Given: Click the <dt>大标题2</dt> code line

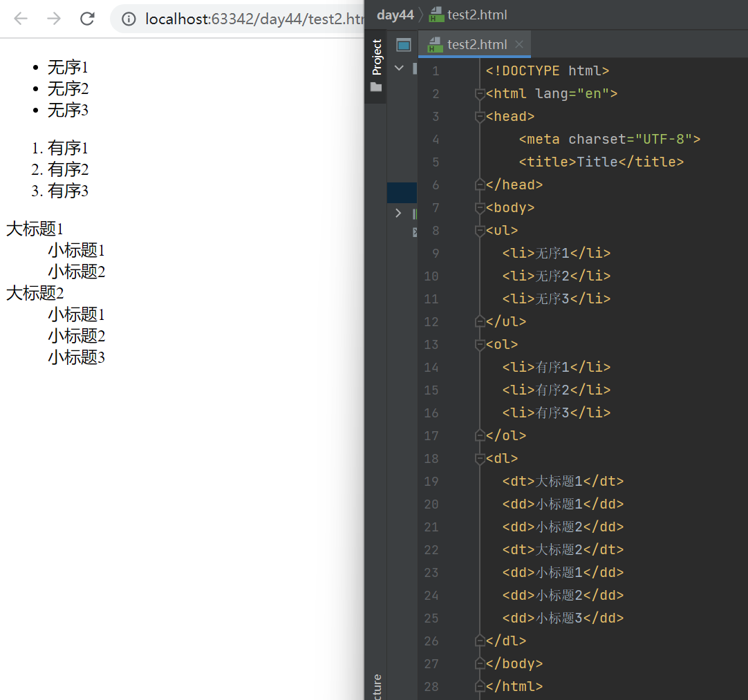Looking at the screenshot, I should (563, 550).
